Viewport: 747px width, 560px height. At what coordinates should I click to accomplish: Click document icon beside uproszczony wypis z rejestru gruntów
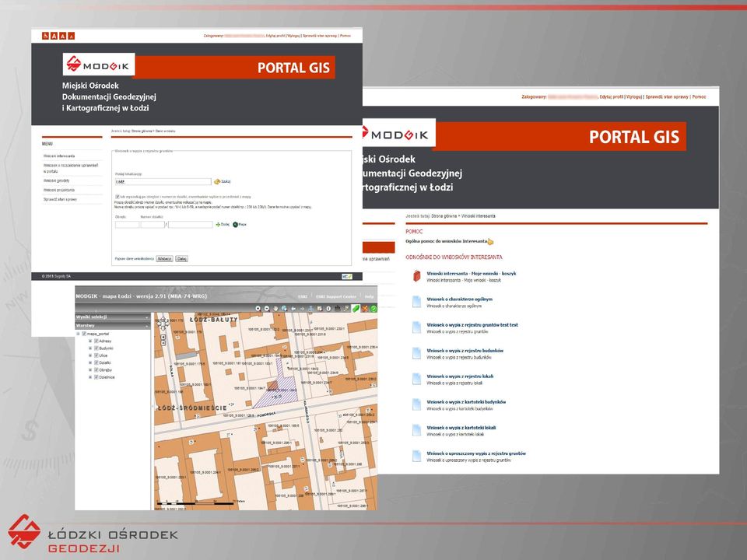click(416, 457)
